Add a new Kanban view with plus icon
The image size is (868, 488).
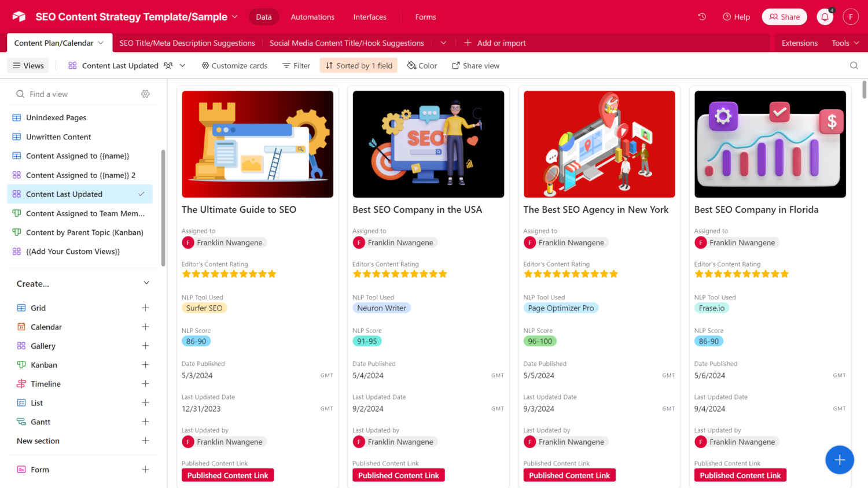[145, 365]
